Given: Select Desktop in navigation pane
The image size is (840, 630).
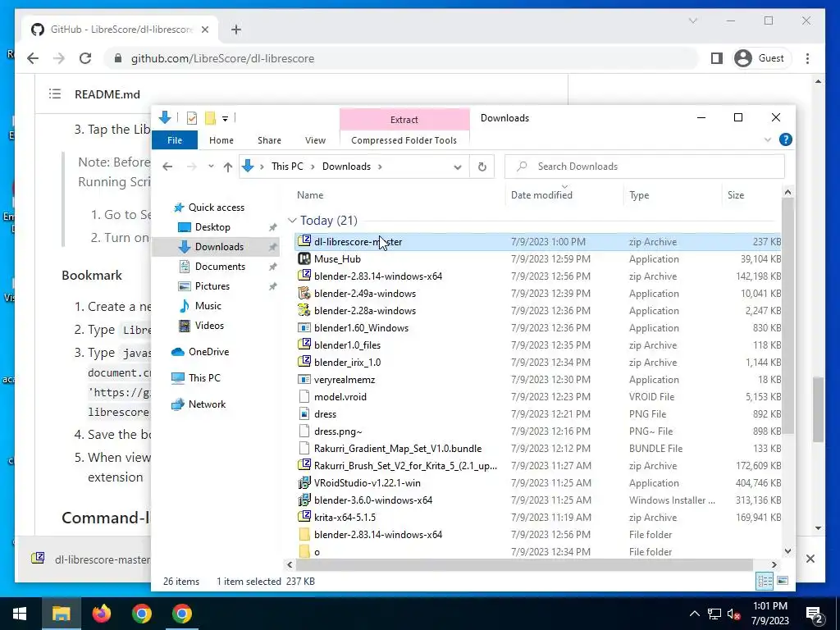Looking at the screenshot, I should pos(212,227).
